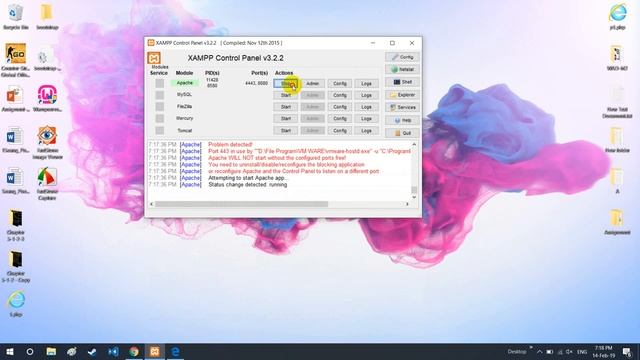This screenshot has width=640, height=360.
Task: Open the Assignment folder on desktop
Action: click(617, 222)
